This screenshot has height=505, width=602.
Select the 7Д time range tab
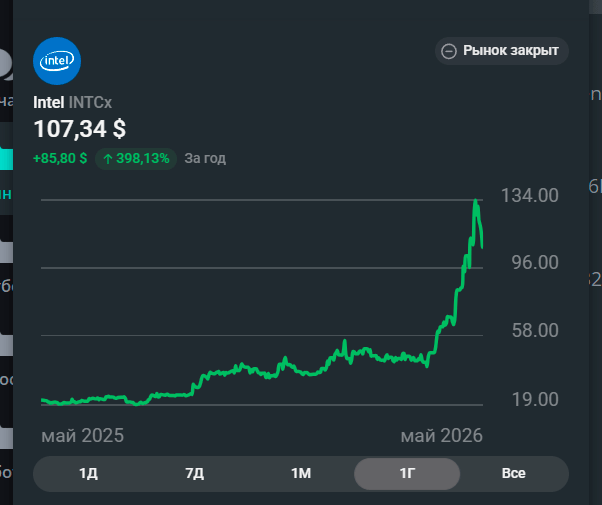click(195, 473)
